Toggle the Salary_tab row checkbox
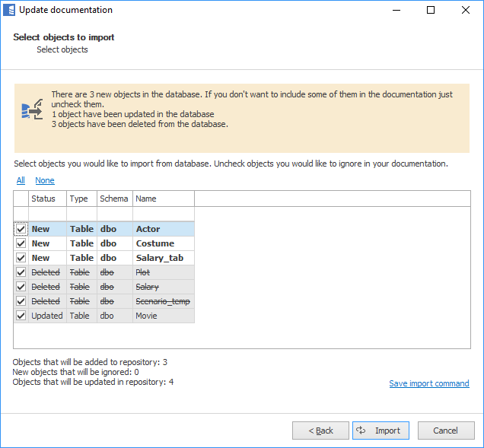 tap(21, 258)
